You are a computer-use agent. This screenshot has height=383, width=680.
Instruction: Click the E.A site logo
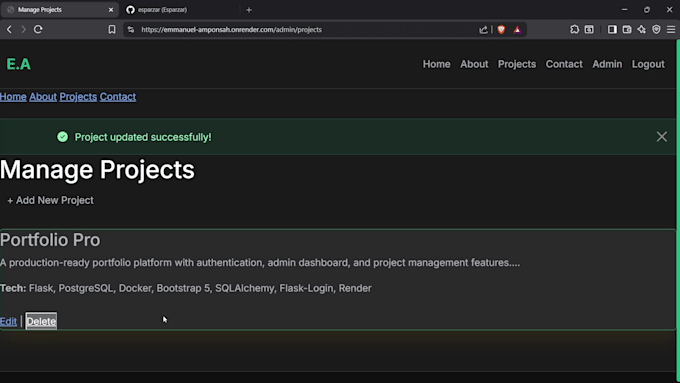tap(18, 64)
